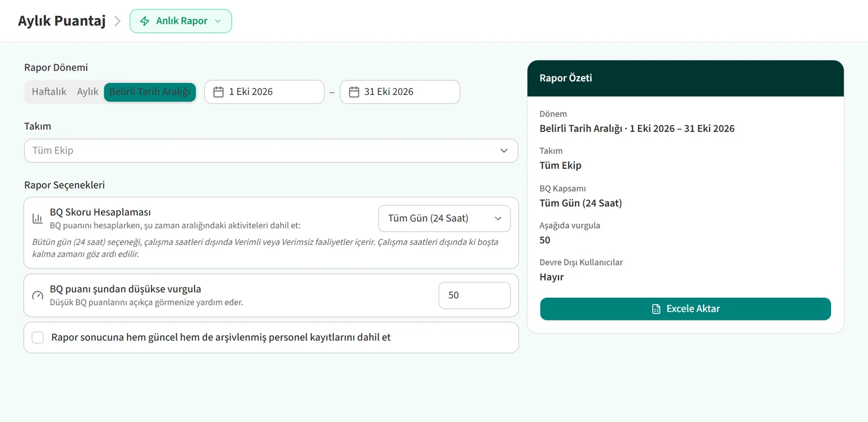Click the 'Devre Dışı Kullanıcılar' label

(x=581, y=263)
